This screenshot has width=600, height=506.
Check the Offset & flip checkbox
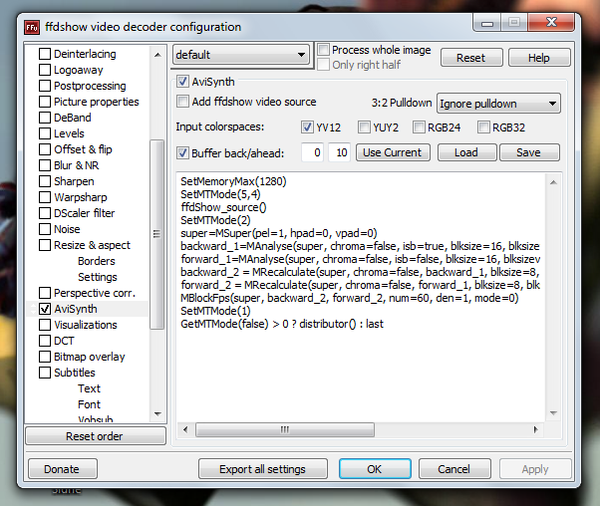pyautogui.click(x=45, y=149)
